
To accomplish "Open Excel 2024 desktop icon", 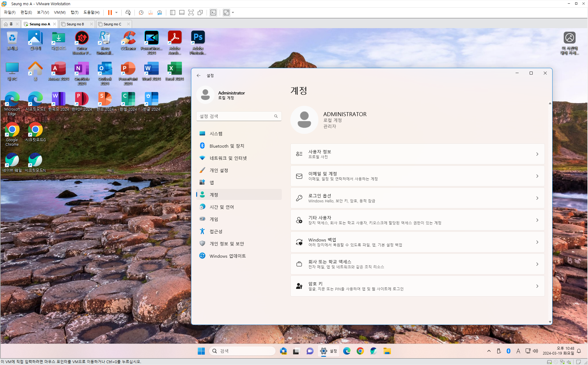I will (175, 71).
